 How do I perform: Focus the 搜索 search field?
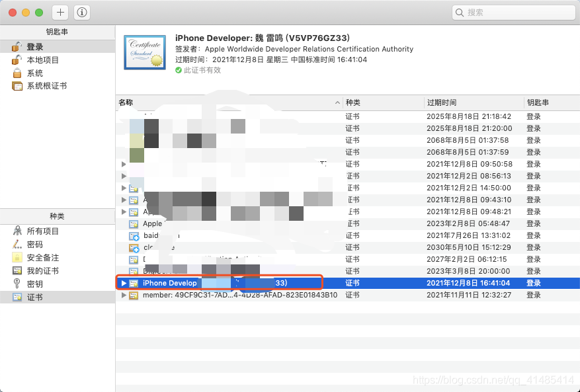513,13
